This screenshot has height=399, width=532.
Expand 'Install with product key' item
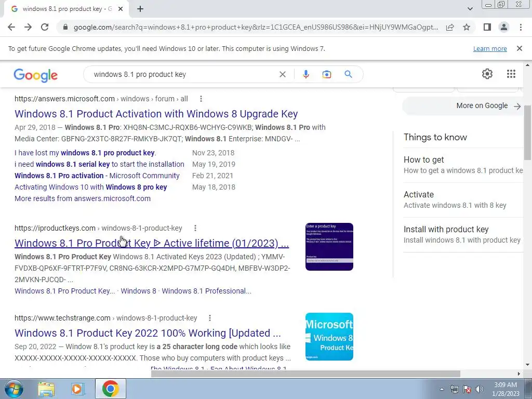click(463, 234)
